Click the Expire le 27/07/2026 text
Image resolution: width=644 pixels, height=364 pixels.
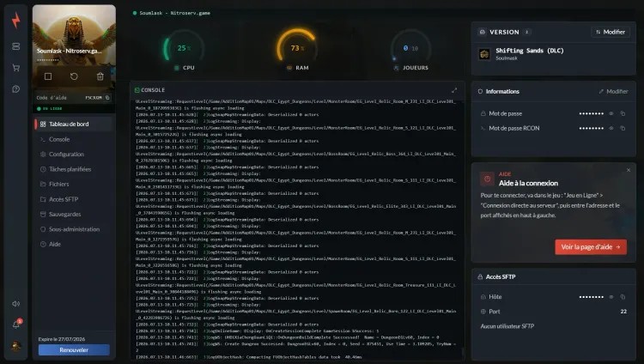[x=62, y=339]
